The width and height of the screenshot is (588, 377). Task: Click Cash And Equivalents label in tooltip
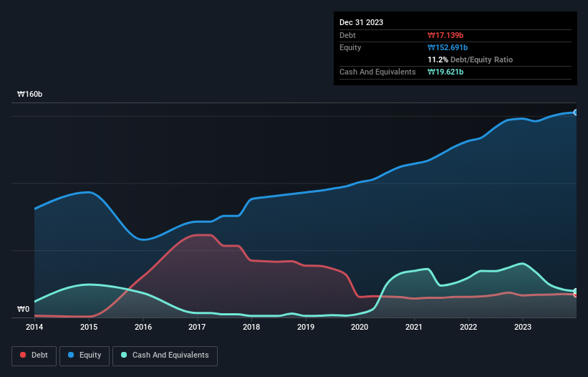click(x=377, y=72)
